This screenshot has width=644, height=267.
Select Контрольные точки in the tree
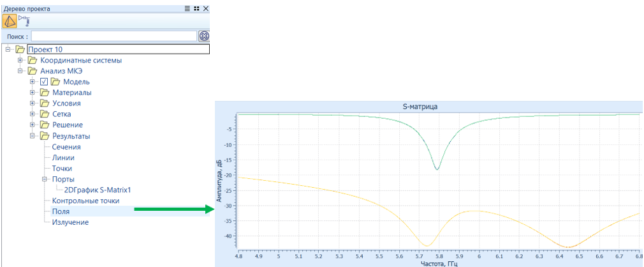85,201
